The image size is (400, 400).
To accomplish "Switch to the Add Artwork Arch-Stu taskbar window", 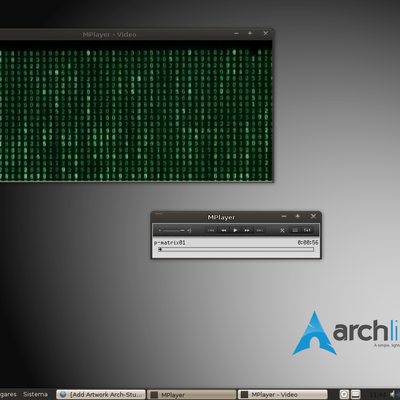I will coord(101,395).
